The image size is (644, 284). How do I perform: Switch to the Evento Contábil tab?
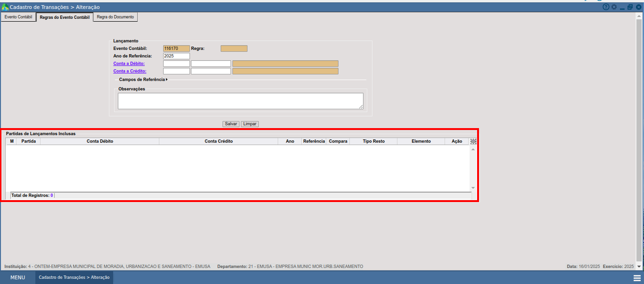tap(18, 17)
